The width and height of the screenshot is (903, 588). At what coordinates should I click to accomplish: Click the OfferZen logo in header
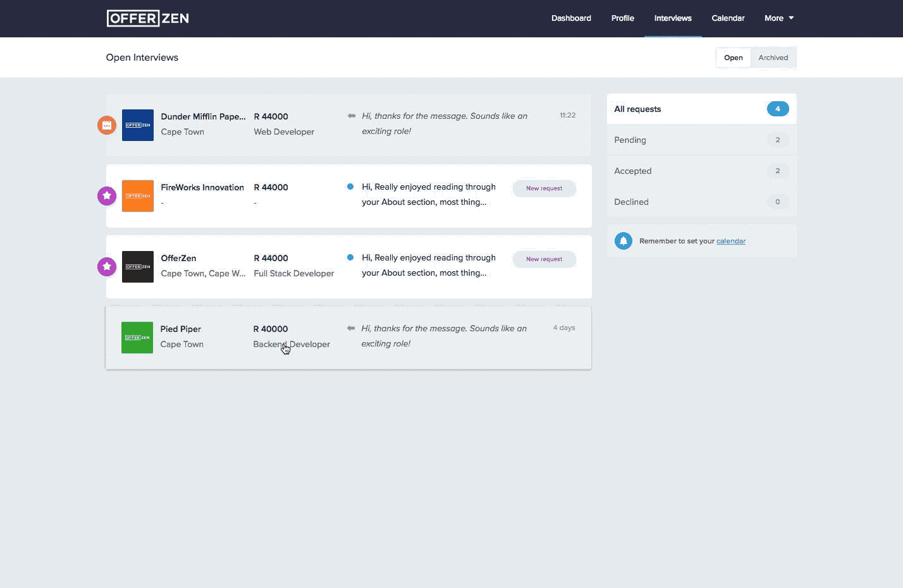pos(147,18)
